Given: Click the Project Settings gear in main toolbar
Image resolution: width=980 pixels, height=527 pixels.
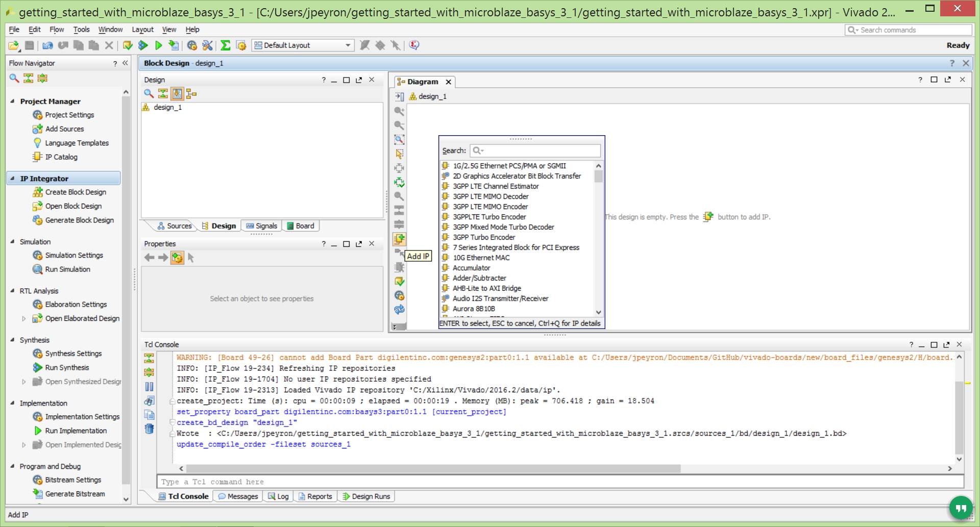Looking at the screenshot, I should (x=192, y=45).
